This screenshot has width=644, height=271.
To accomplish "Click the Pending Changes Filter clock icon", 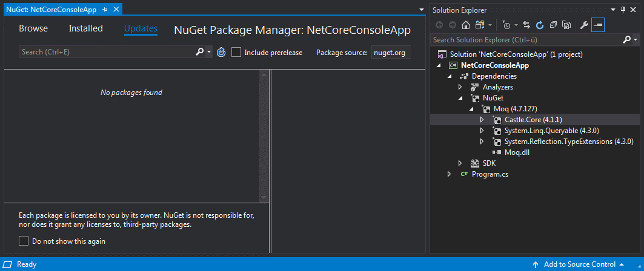I will pos(506,25).
